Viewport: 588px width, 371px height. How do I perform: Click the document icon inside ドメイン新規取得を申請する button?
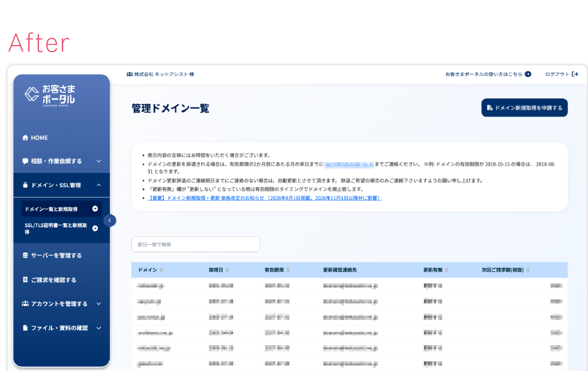[x=490, y=107]
